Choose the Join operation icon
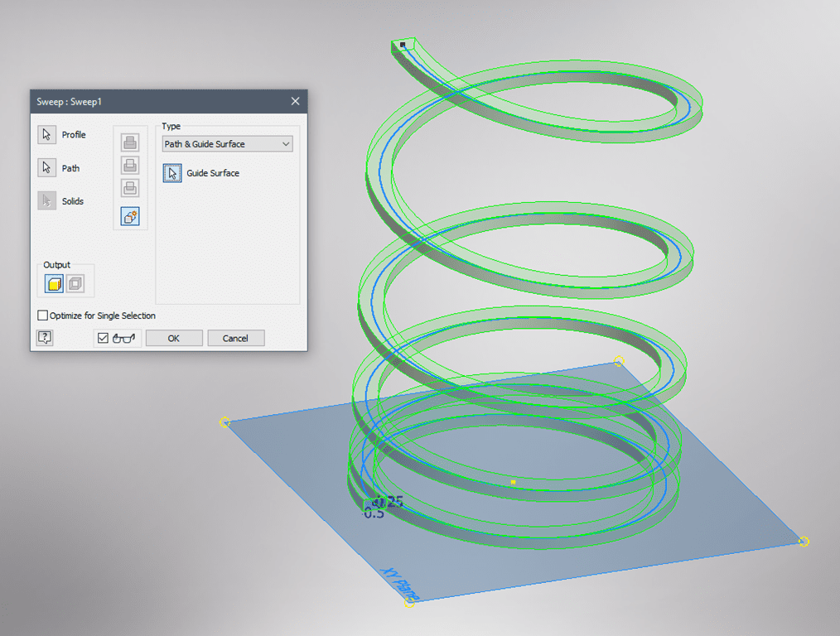840x636 pixels. [x=130, y=143]
